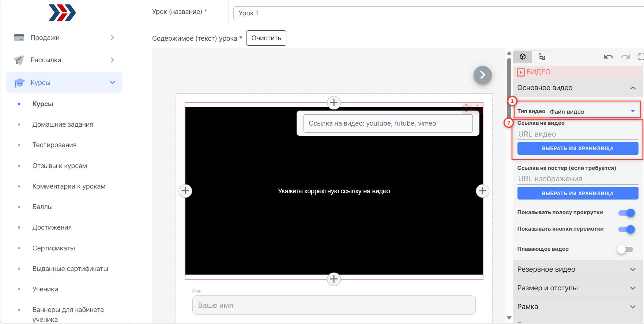The image size is (644, 324).
Task: Click the redo arrow icon
Action: [625, 57]
